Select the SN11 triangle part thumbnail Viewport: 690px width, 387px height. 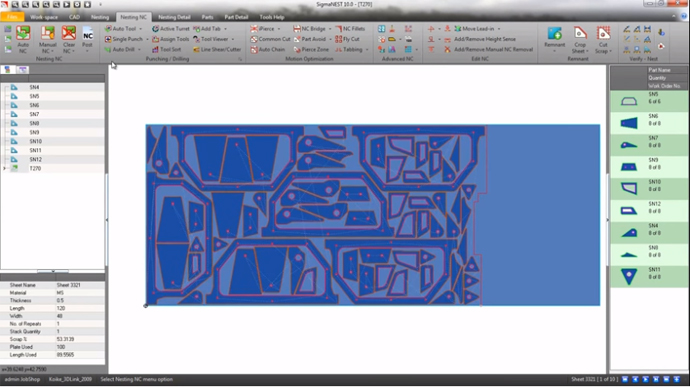pos(629,276)
